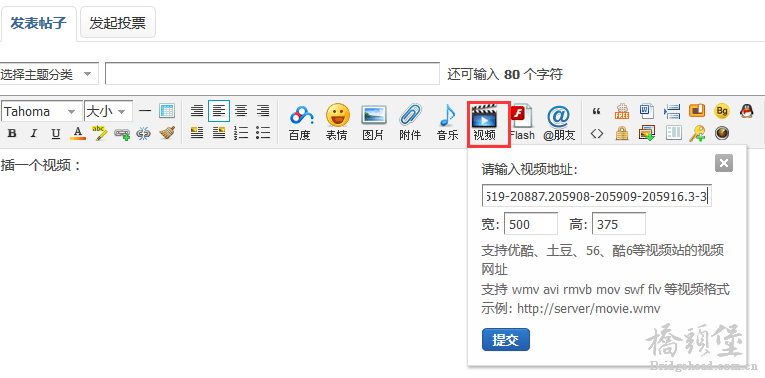Insert a table via the grid icon
Image resolution: width=765 pixels, height=378 pixels.
coord(167,111)
